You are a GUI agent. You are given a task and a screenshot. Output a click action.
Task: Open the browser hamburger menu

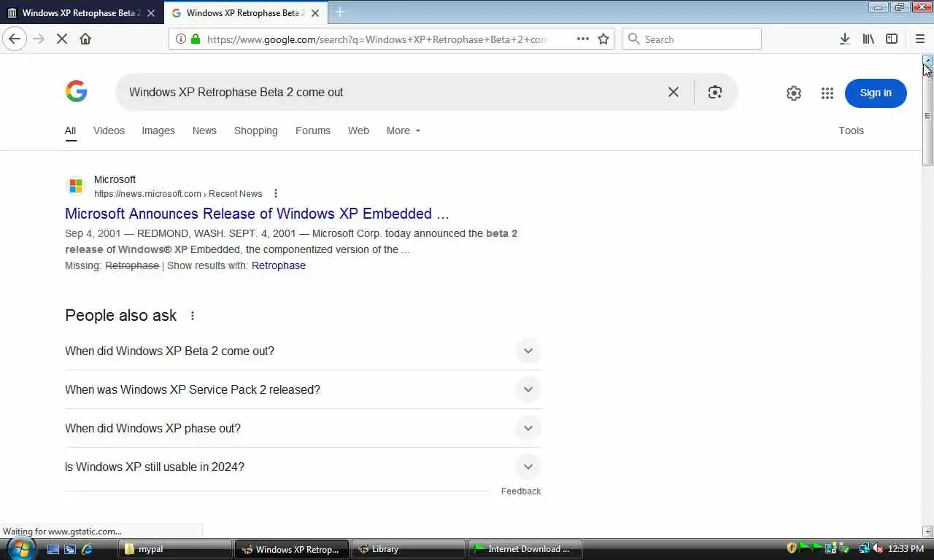(x=919, y=39)
